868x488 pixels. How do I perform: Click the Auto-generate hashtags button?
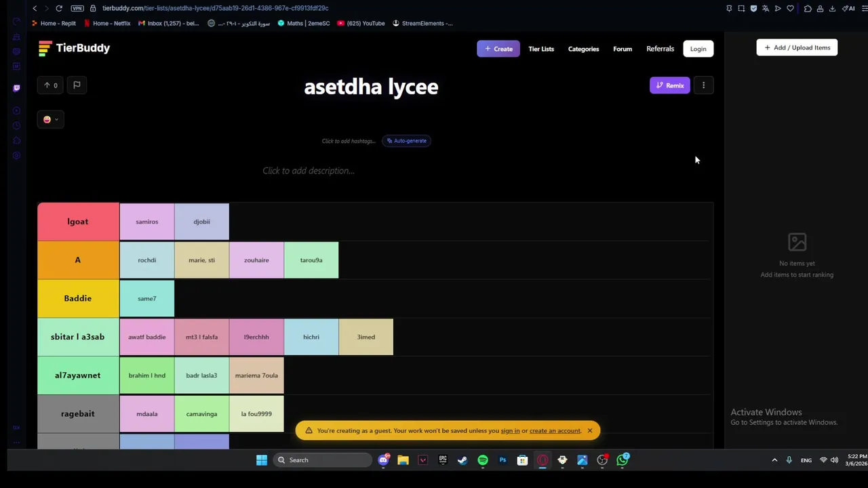click(x=407, y=141)
